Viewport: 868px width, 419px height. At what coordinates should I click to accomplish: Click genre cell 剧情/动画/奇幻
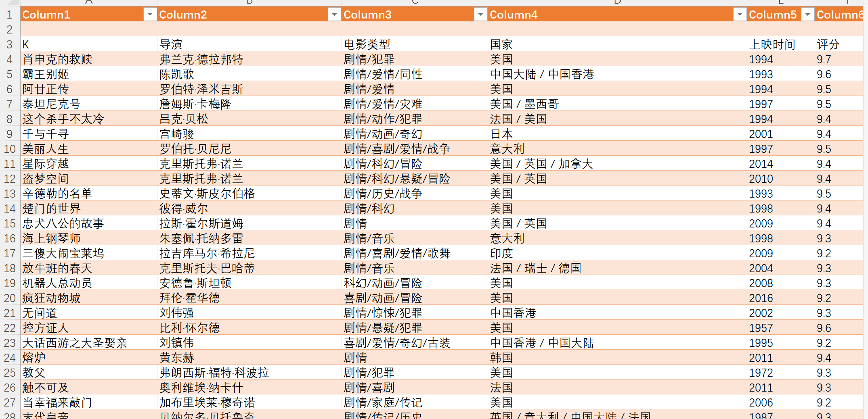415,134
